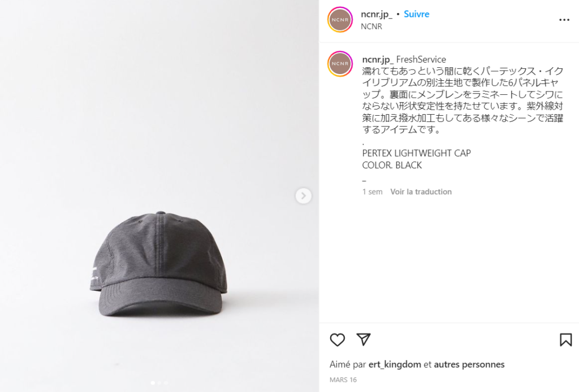
Task: Select the first carousel indicator dot
Action: tap(153, 383)
